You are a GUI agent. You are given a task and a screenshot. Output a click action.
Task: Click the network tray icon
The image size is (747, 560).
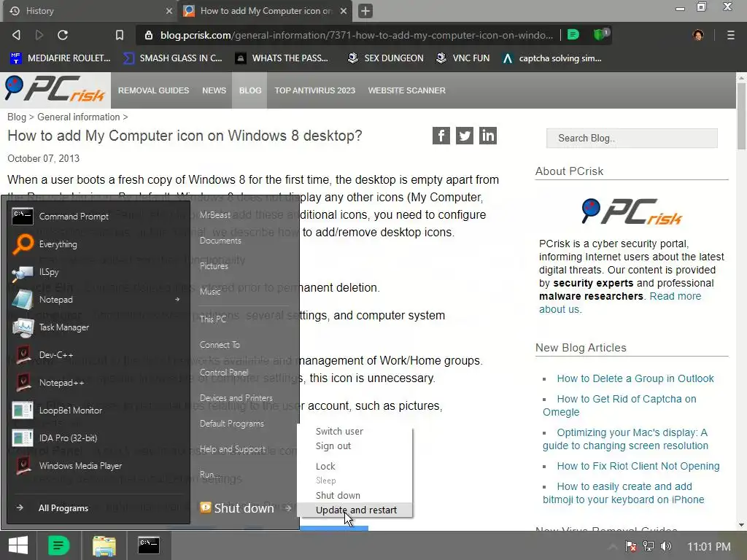(x=649, y=547)
